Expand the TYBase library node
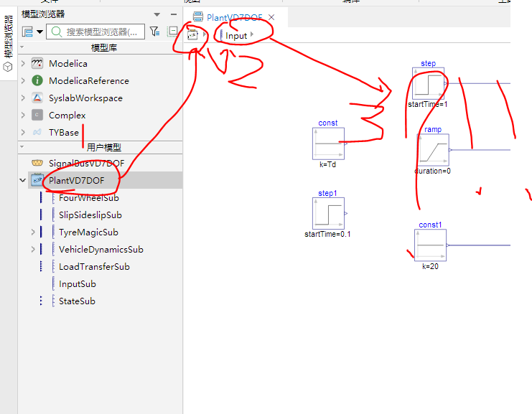 point(23,132)
